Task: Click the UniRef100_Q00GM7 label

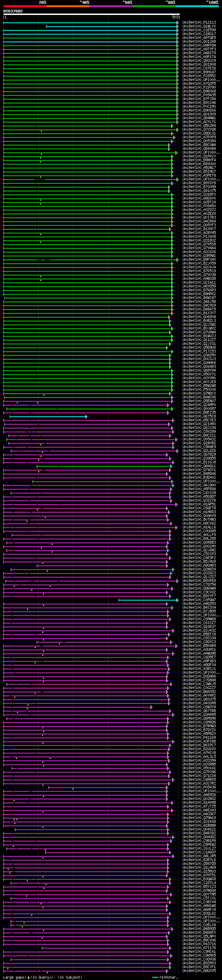Action: (199, 408)
